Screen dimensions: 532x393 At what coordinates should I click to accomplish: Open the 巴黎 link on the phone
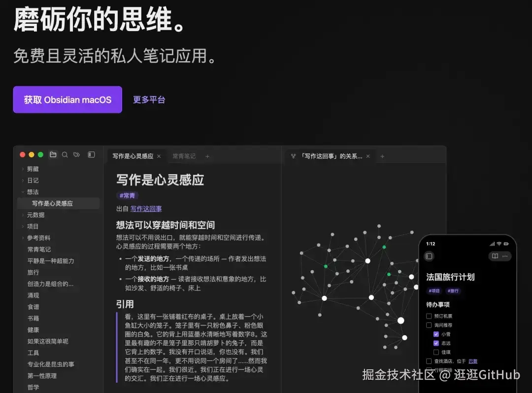(473, 361)
